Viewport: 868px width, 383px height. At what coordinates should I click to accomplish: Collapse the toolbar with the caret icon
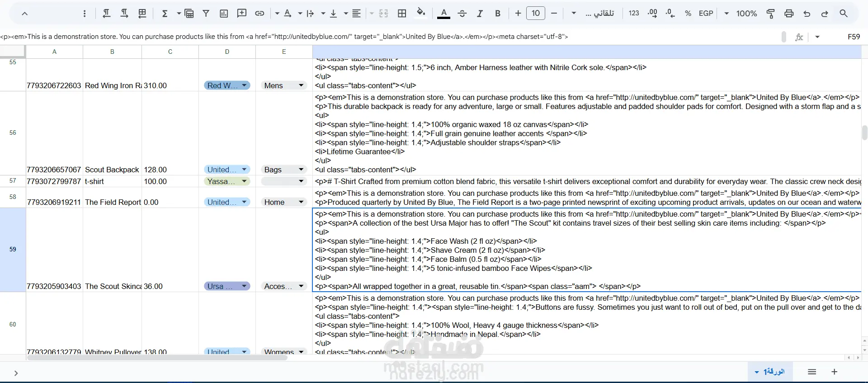[x=25, y=14]
